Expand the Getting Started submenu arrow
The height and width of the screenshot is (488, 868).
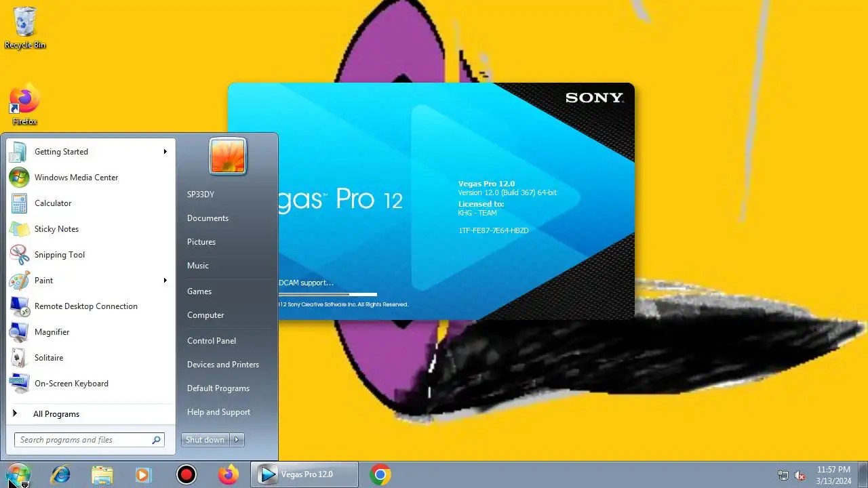click(x=165, y=152)
